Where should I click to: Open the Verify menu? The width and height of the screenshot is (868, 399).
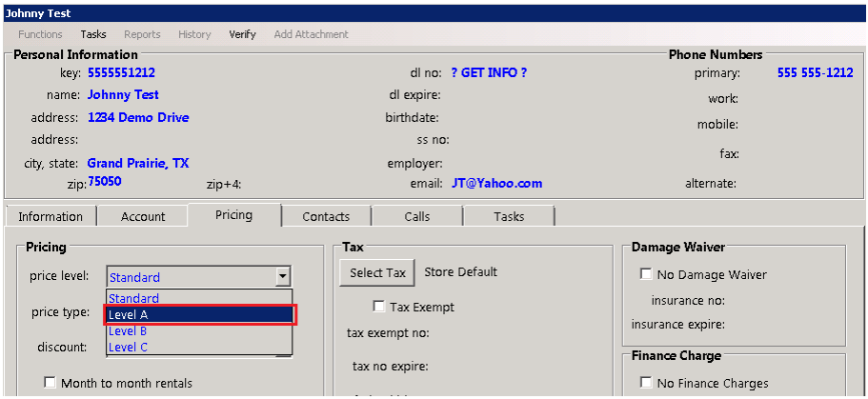coord(242,34)
